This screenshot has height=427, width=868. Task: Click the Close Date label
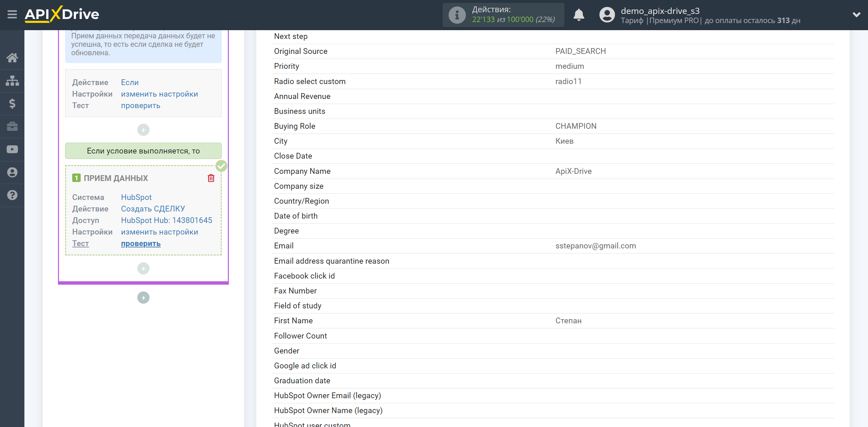point(293,156)
